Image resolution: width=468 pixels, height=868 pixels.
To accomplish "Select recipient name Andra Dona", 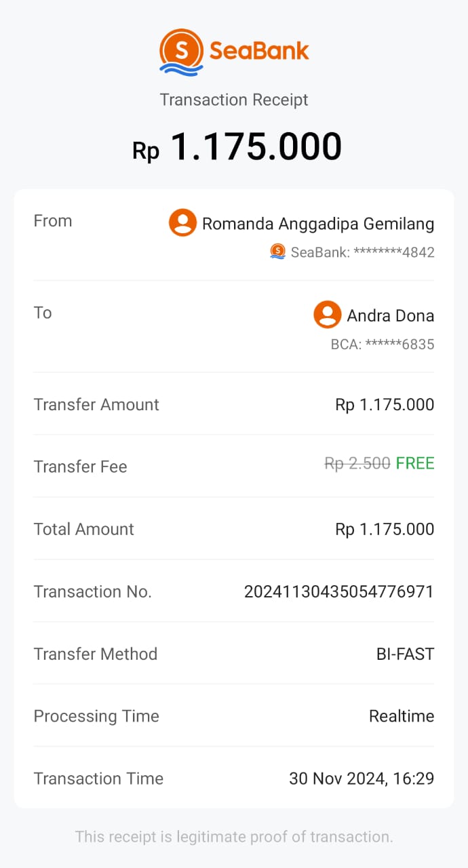I will click(x=390, y=316).
